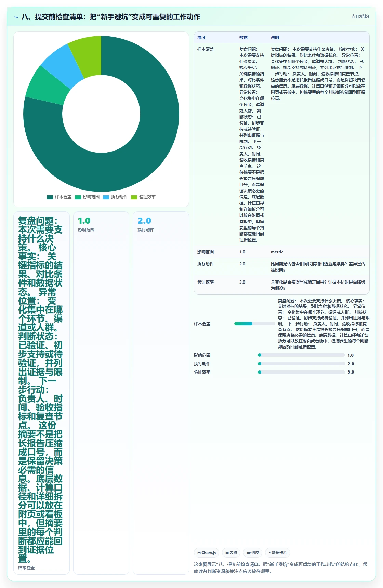Click the 影响范围 progress bar
This screenshot has height=588, width=383.
point(301,355)
